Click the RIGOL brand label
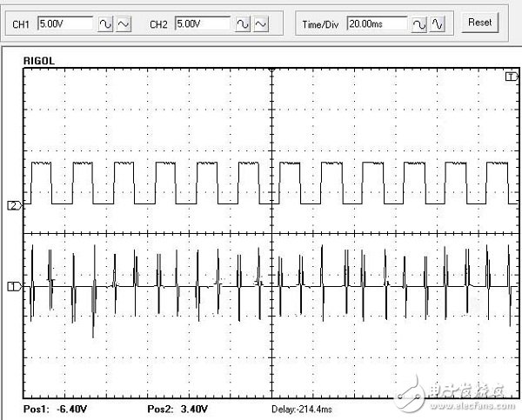 [38, 62]
